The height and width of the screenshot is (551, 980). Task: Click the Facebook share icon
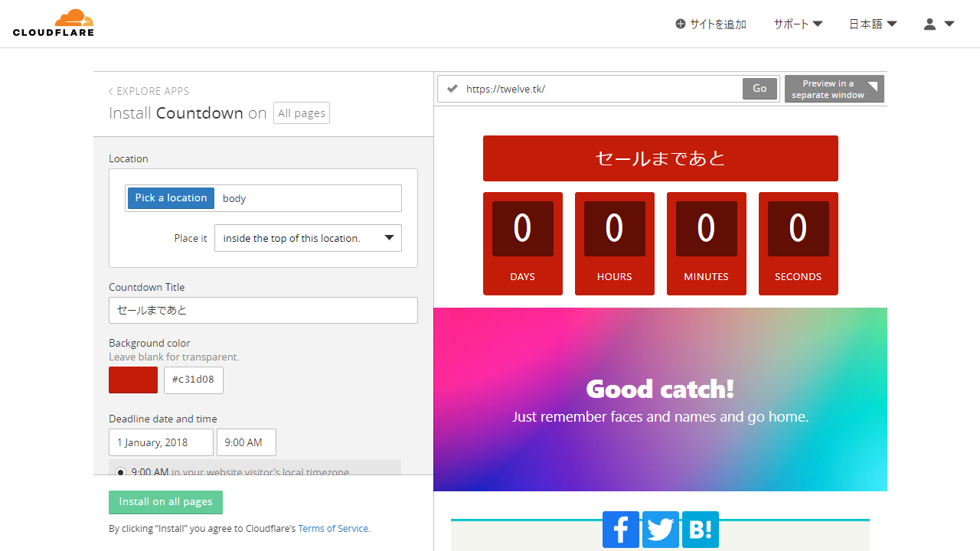pos(620,530)
